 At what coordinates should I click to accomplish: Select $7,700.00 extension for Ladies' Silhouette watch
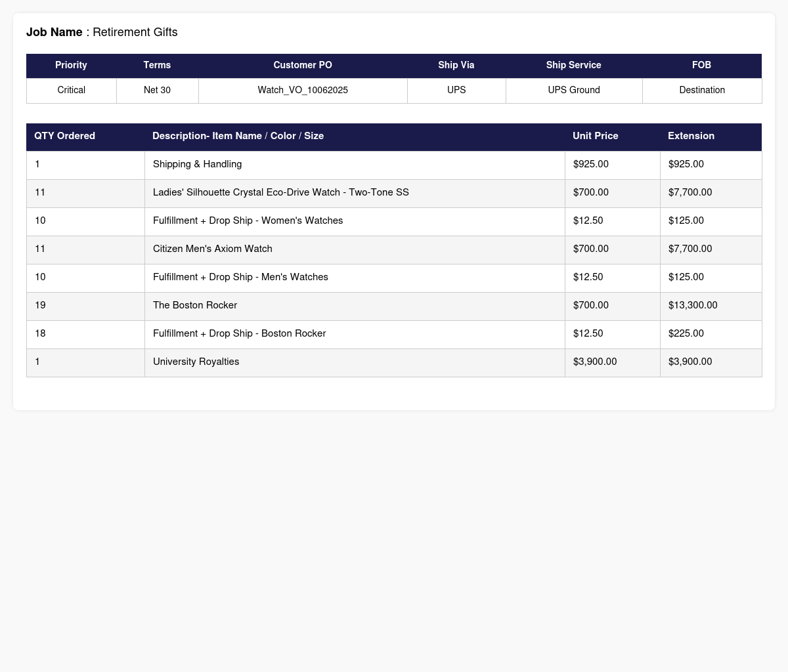tap(711, 193)
